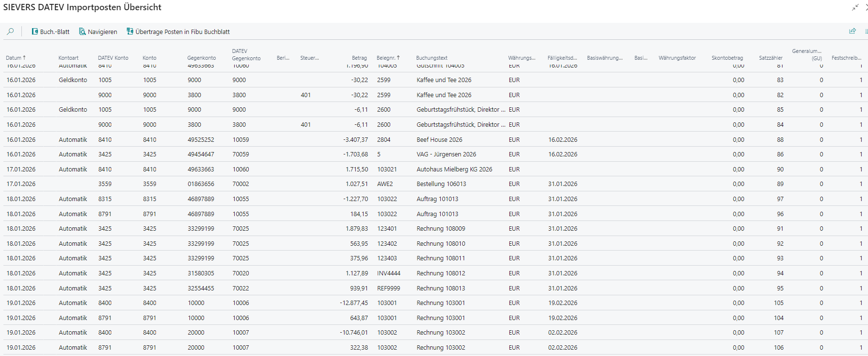The image size is (868, 356).
Task: Click the share icon
Action: click(x=852, y=31)
